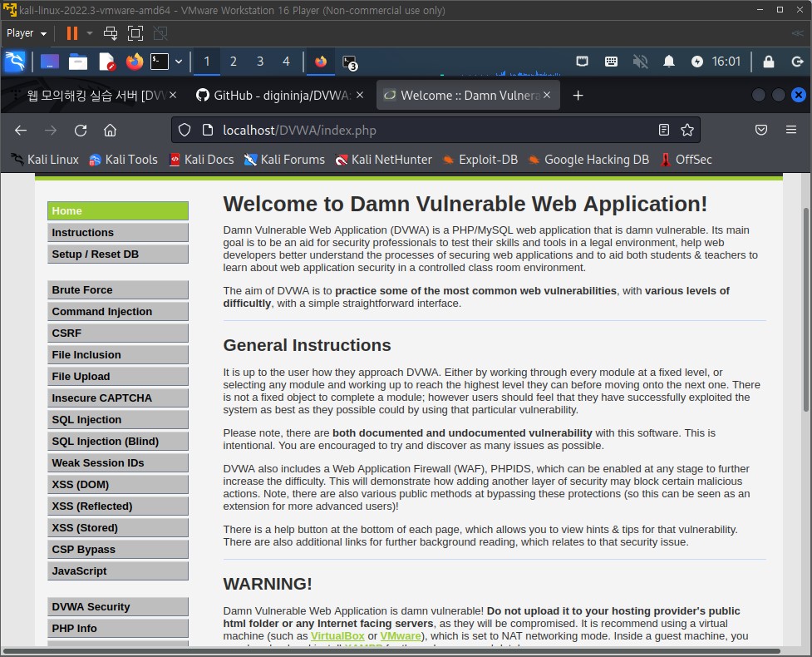Open the SQL Injection (Blind) module
Image resolution: width=812 pixels, height=657 pixels.
click(118, 442)
